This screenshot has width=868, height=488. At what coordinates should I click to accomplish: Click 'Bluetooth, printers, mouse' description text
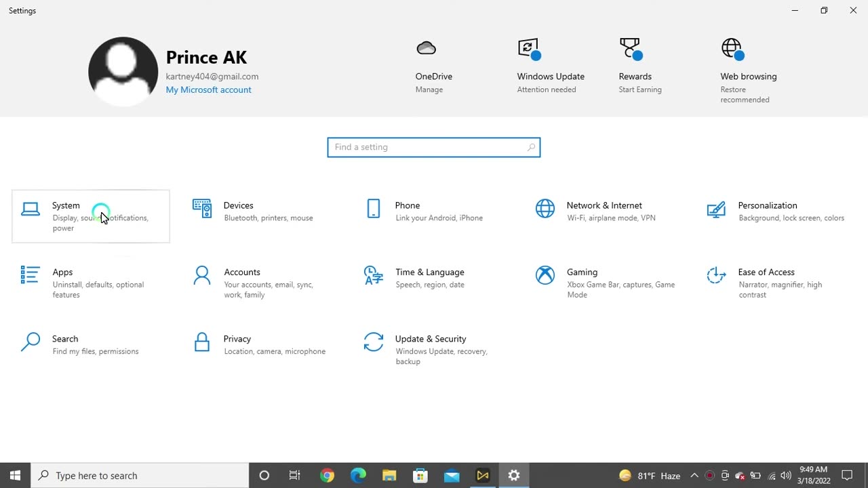pyautogui.click(x=269, y=218)
